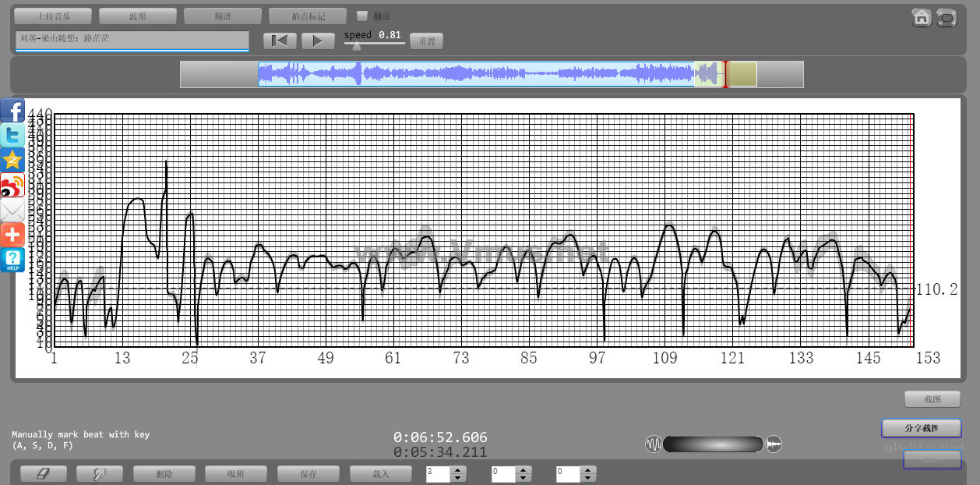This screenshot has width=980, height=485.
Task: Click the yellow star favorites icon
Action: pos(12,160)
